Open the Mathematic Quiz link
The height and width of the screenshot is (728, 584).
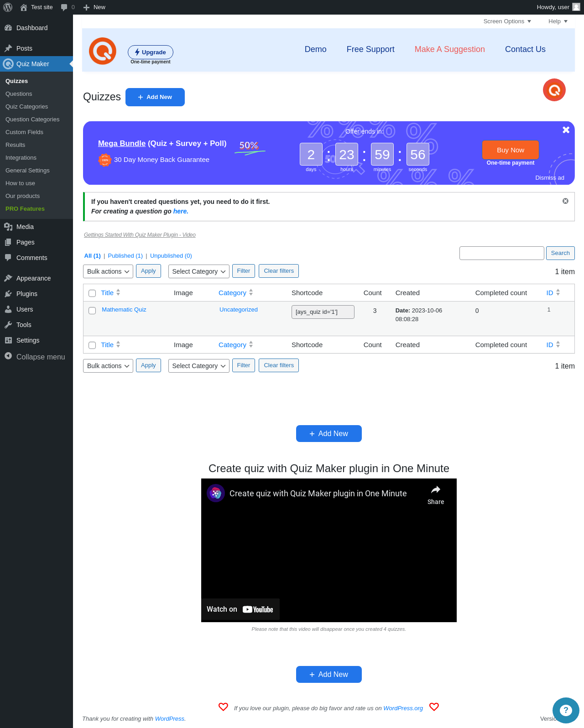(124, 310)
